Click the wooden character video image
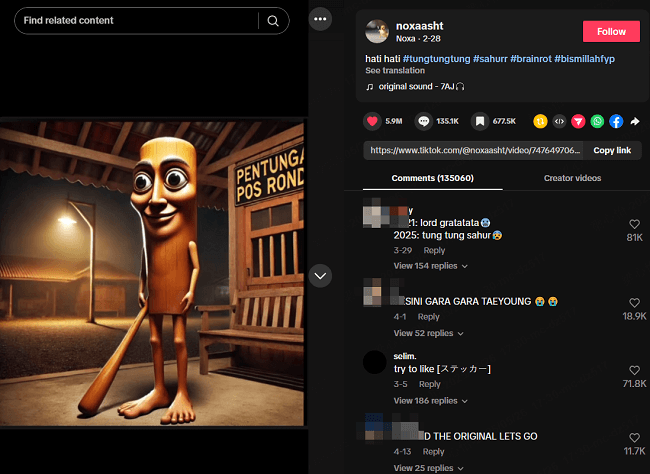This screenshot has width=650, height=474. tap(152, 273)
